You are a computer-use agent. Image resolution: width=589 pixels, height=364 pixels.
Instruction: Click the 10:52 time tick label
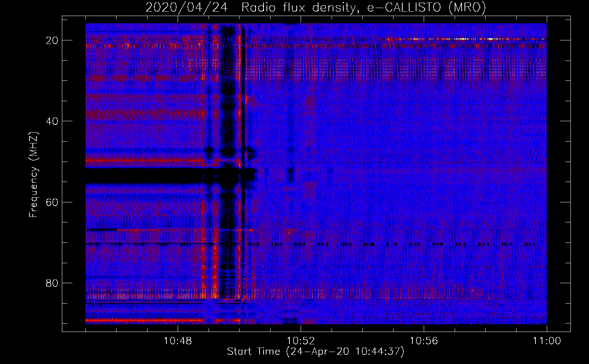pos(301,341)
